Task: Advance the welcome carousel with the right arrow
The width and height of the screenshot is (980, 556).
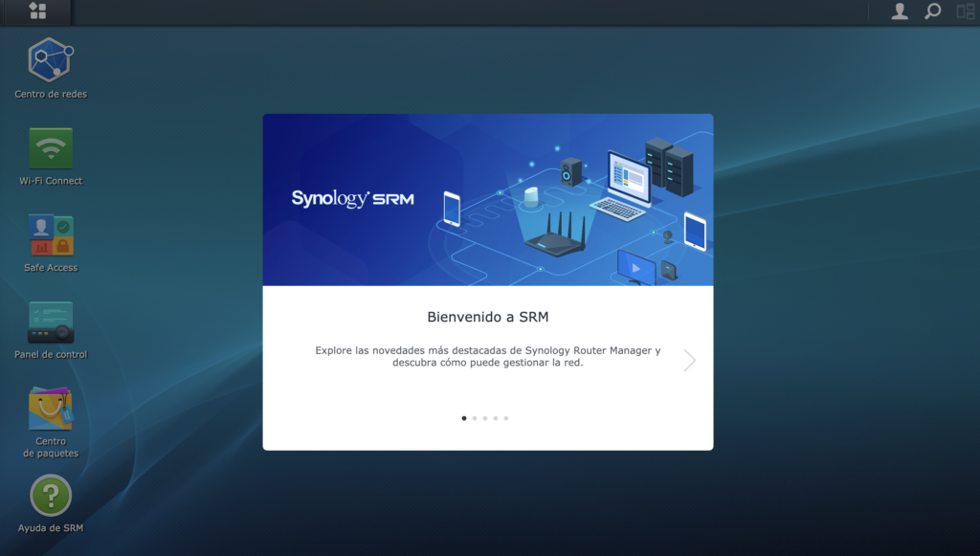Action: (689, 361)
